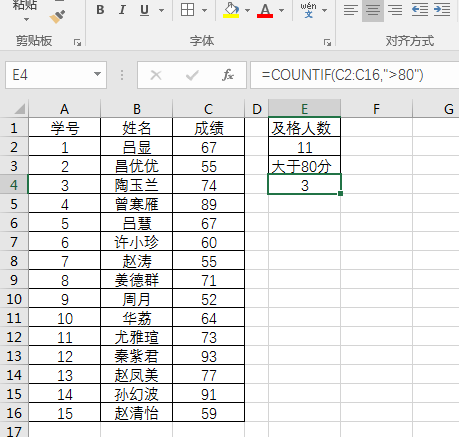Image resolution: width=459 pixels, height=437 pixels.
Task: Select cell E2 showing 11
Action: [x=304, y=147]
